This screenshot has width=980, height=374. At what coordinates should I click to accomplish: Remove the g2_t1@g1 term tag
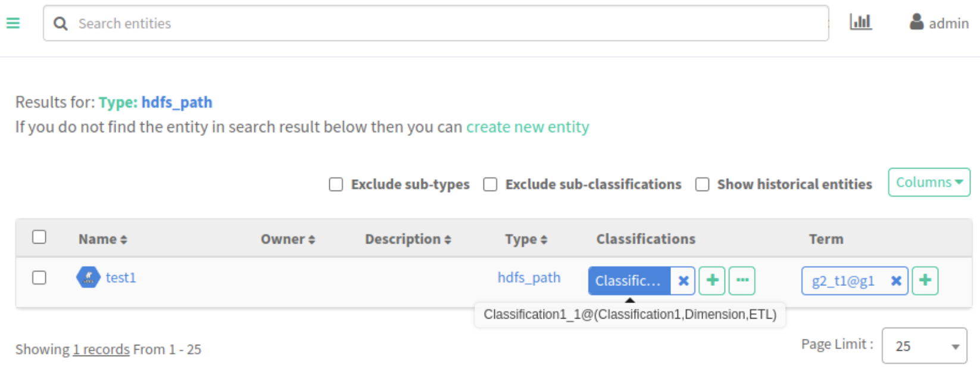(x=895, y=281)
